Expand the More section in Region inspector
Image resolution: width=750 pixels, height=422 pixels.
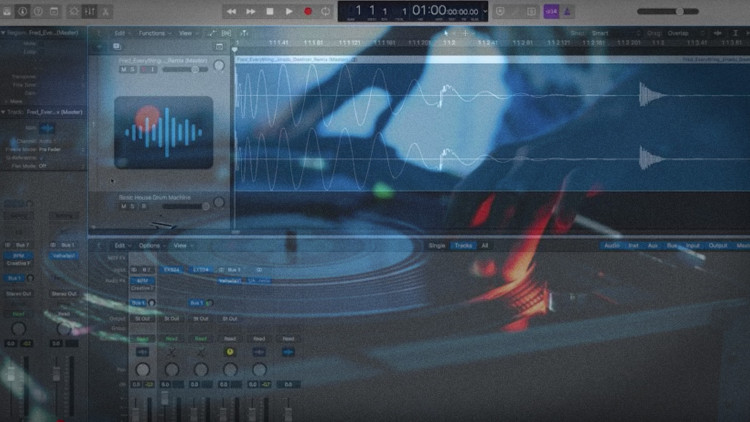14,101
